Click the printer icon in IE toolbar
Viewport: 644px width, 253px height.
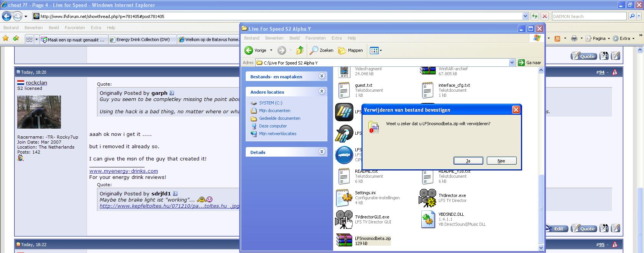tap(574, 38)
